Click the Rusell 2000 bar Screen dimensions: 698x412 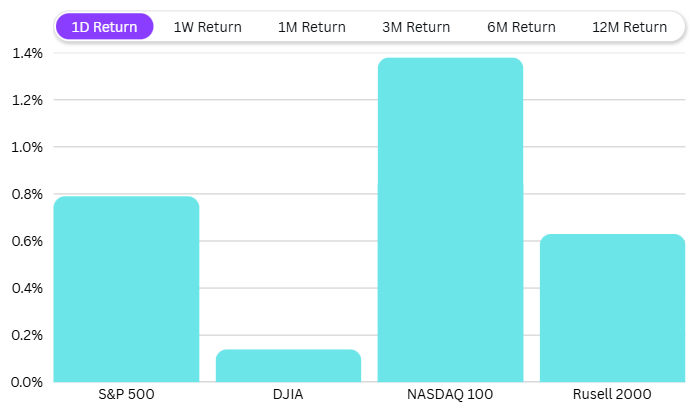tap(612, 308)
